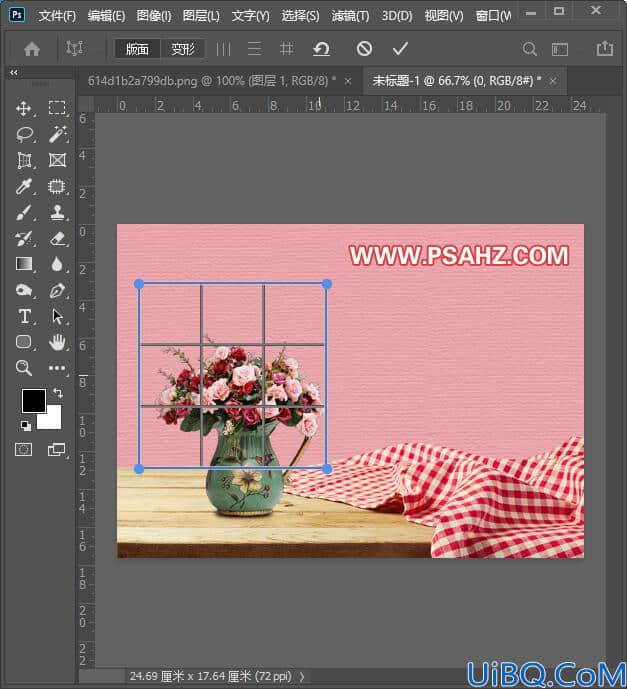Click the Perspective Warp tool preset icon
The width and height of the screenshot is (627, 689).
(75, 48)
